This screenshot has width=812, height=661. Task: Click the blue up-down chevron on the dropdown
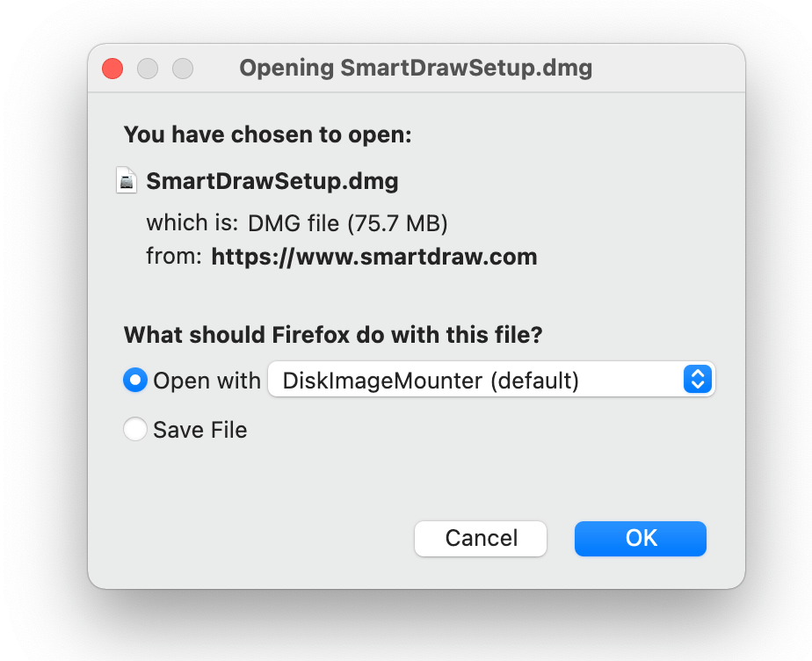[x=697, y=380]
